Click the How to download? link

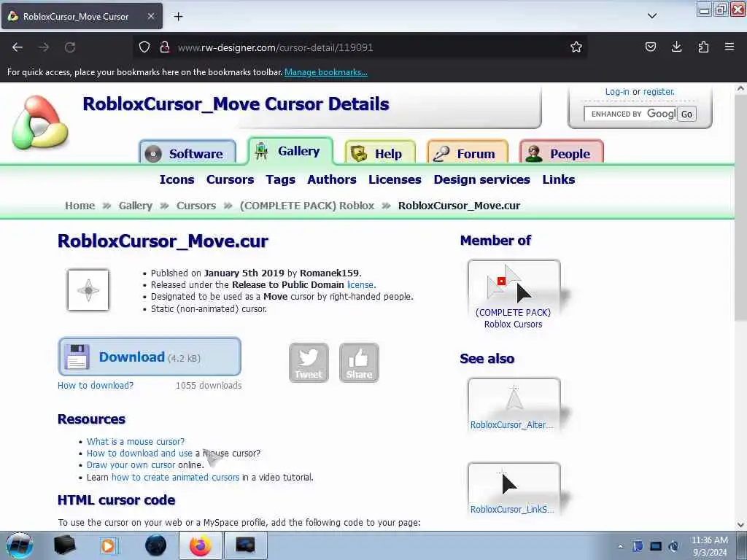pos(96,385)
